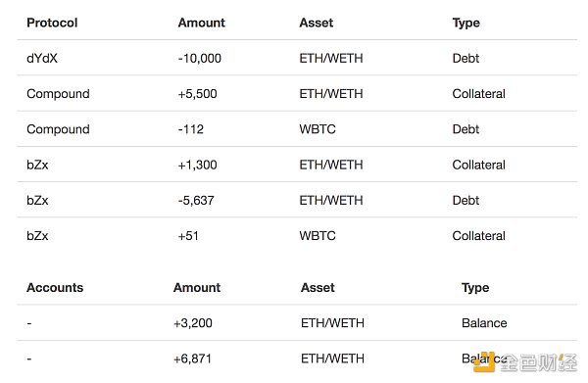
Task: Click the Asset header in the first table
Action: click(317, 23)
